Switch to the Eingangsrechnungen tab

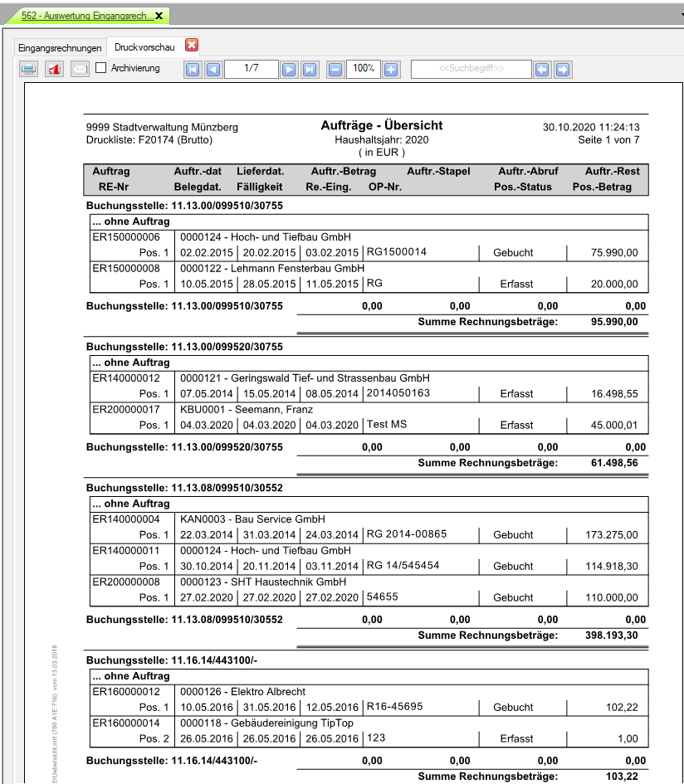point(61,48)
